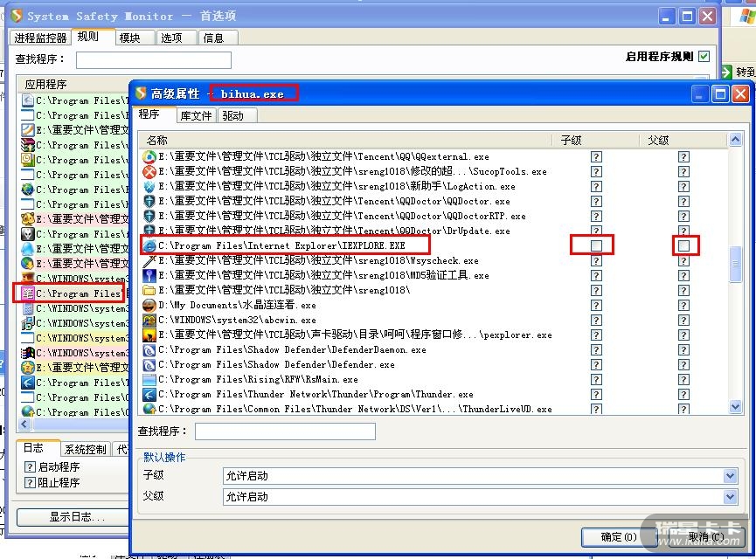Open the 父级 default action dropdown
The width and height of the screenshot is (756, 559).
pyautogui.click(x=730, y=497)
